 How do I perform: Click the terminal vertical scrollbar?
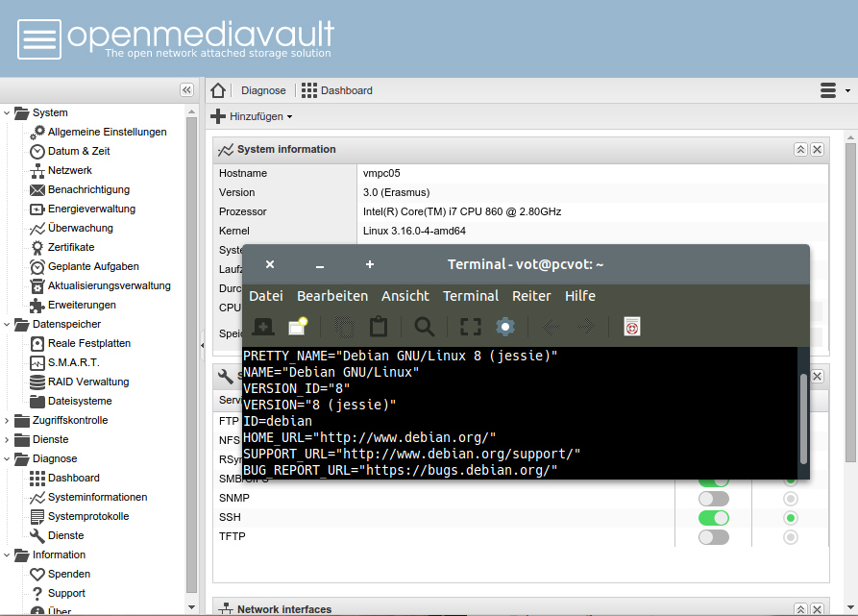click(803, 418)
